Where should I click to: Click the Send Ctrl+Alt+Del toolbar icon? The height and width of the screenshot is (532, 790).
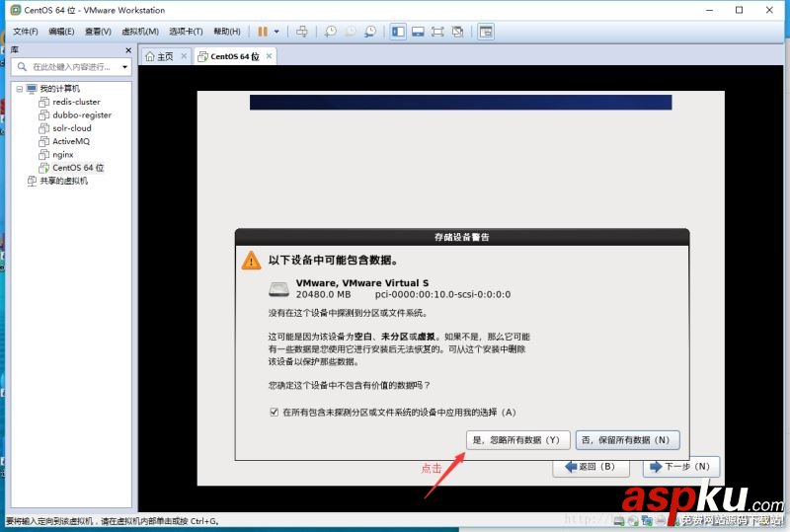[x=302, y=32]
